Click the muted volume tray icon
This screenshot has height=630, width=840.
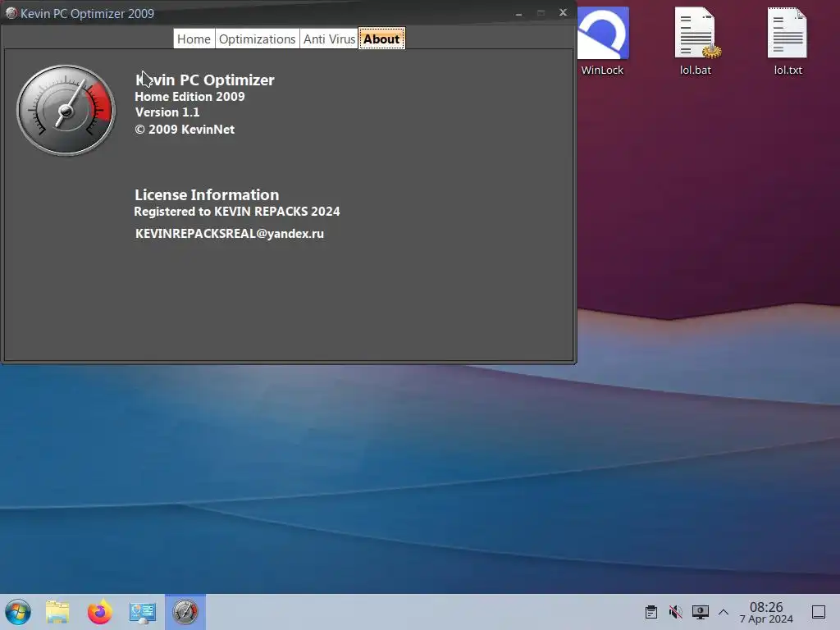[x=676, y=612]
